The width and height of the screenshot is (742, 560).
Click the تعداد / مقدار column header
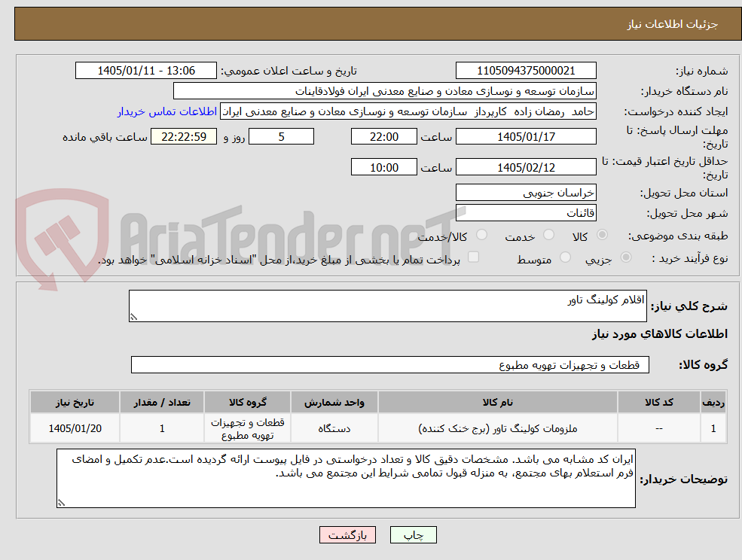pos(162,402)
